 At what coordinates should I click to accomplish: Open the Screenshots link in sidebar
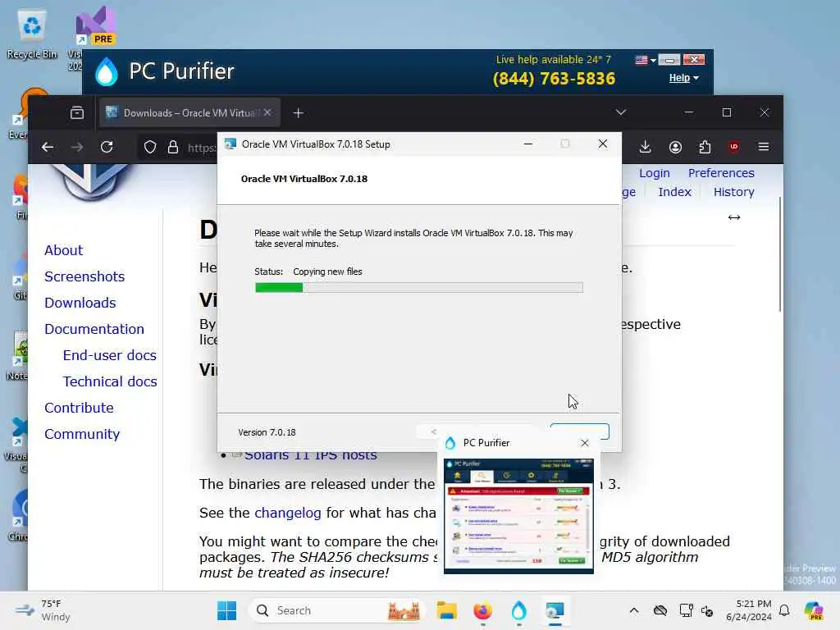tap(84, 276)
